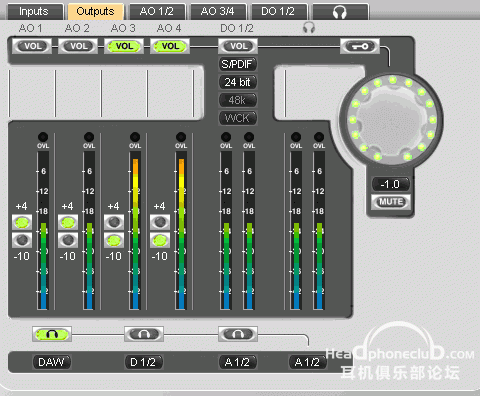The width and height of the screenshot is (480, 396).
Task: Click the DO 1/2 channel label
Action: [237, 28]
